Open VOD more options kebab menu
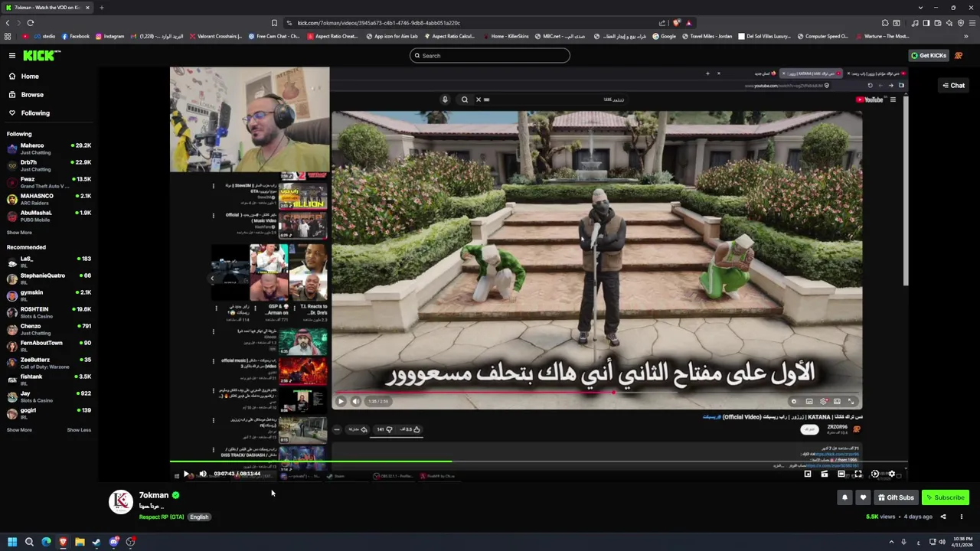The width and height of the screenshot is (980, 551). [962, 517]
